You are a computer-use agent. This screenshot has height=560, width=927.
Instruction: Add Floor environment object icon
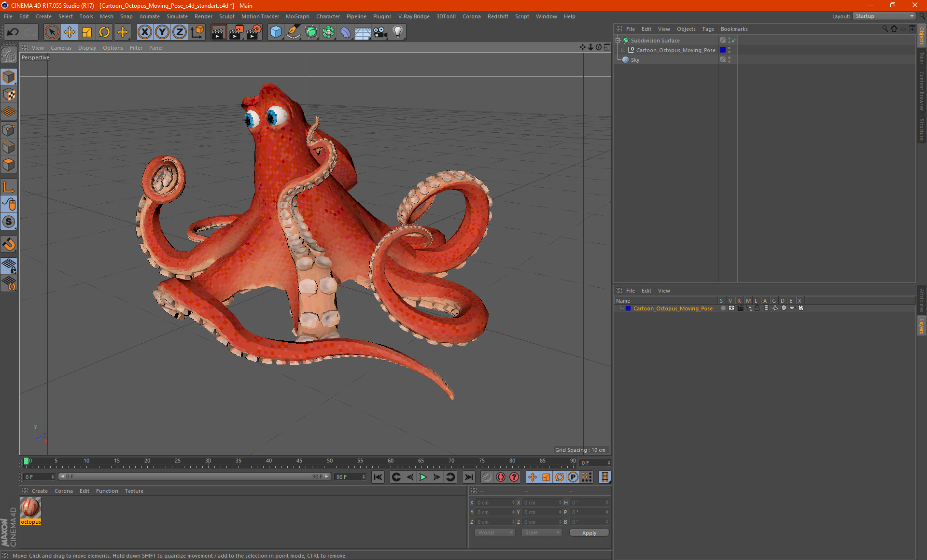tap(363, 32)
